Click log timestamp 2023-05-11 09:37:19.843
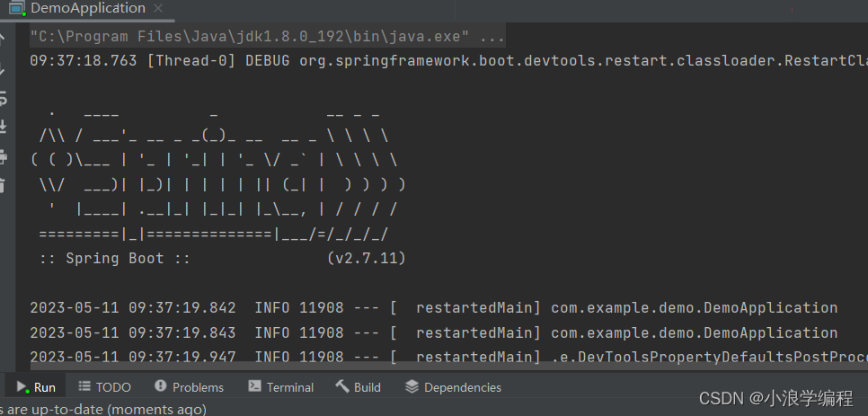This screenshot has height=416, width=868. tap(133, 333)
